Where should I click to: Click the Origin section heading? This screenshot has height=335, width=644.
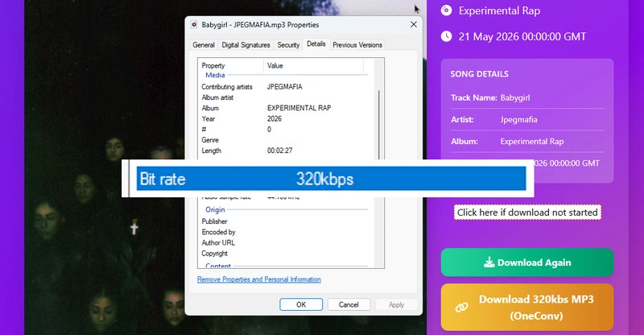215,209
